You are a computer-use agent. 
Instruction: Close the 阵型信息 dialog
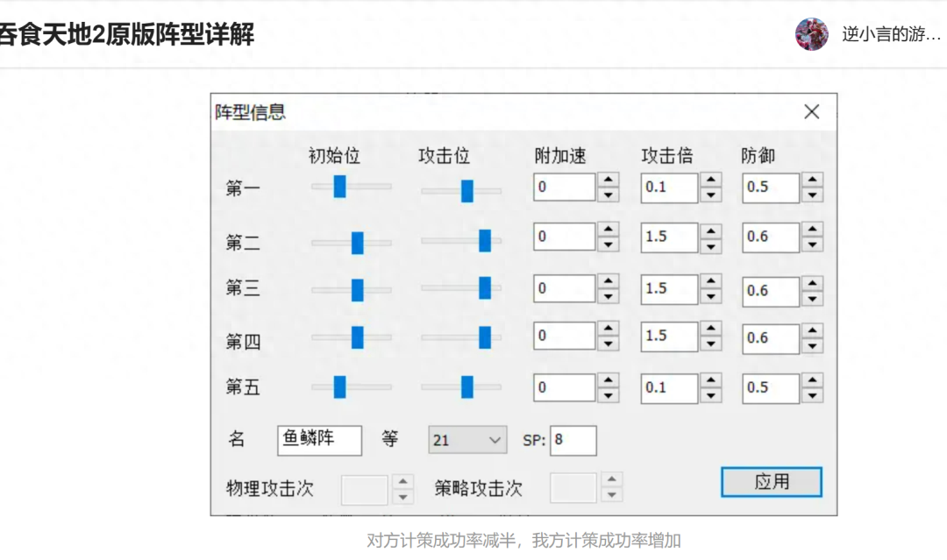point(812,111)
